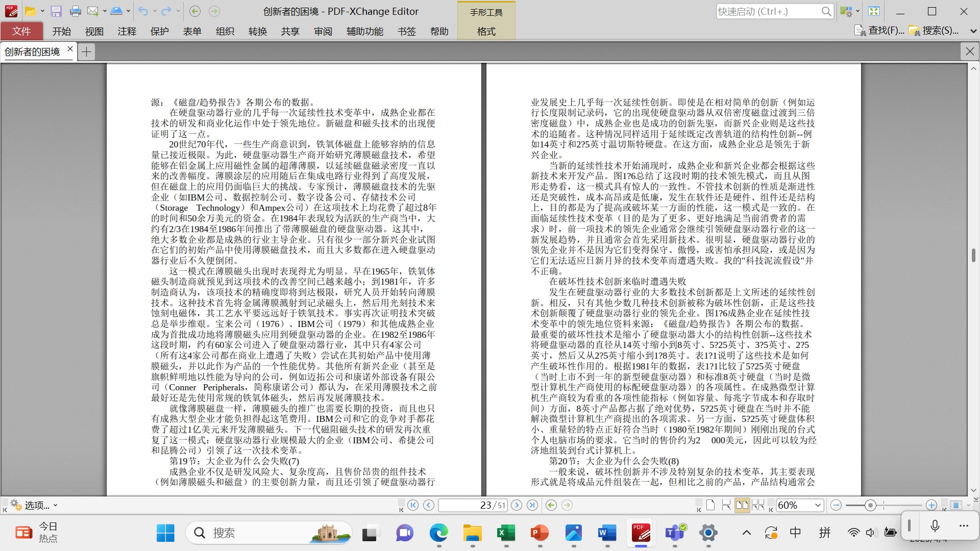980x551 pixels.
Task: Go to the next page arrow
Action: [517, 505]
